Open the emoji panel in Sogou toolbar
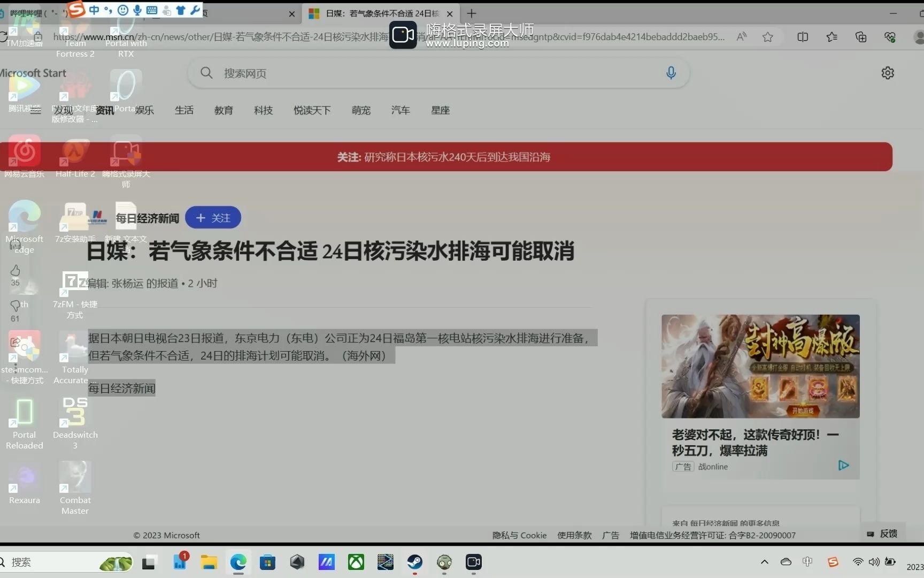Viewport: 924px width, 578px height. tap(123, 10)
